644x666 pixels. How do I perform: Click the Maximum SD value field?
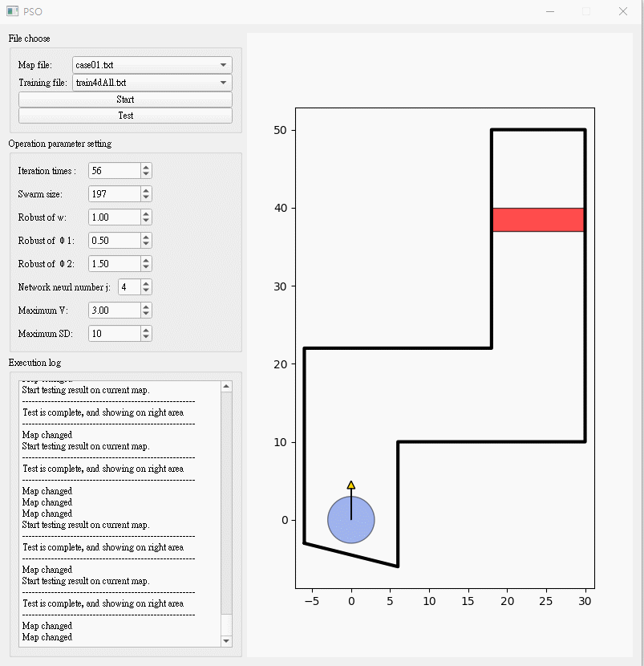(115, 334)
